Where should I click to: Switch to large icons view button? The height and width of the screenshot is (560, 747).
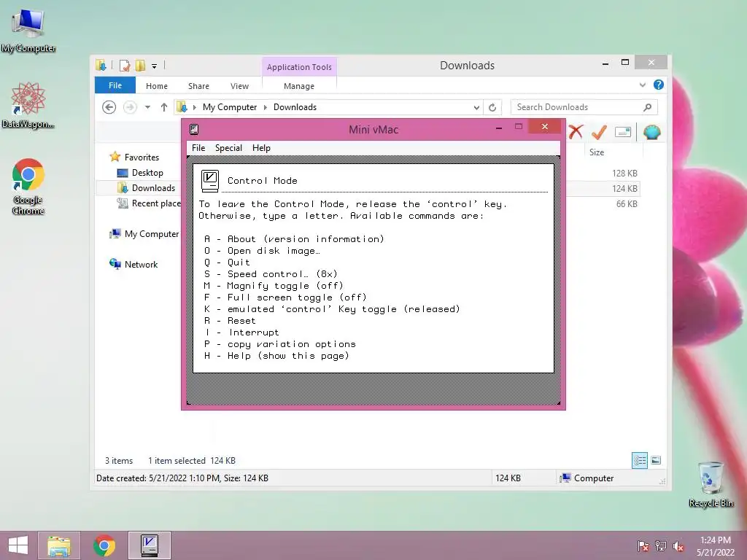[x=656, y=461]
